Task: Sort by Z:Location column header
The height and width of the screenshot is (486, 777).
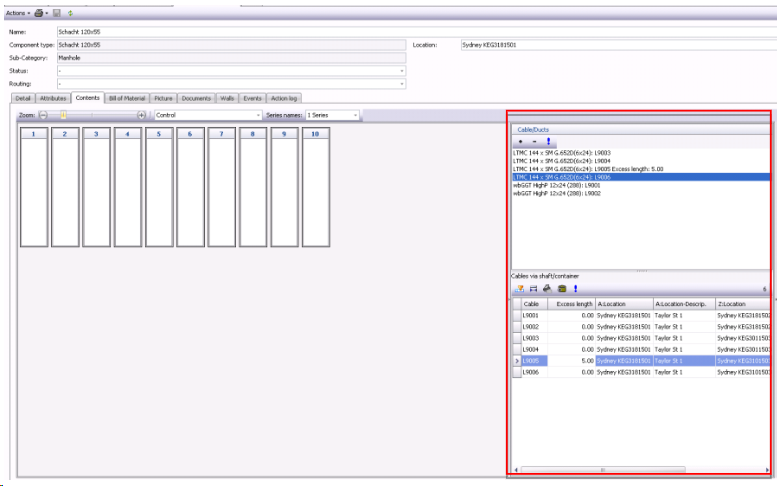Action: coord(743,304)
